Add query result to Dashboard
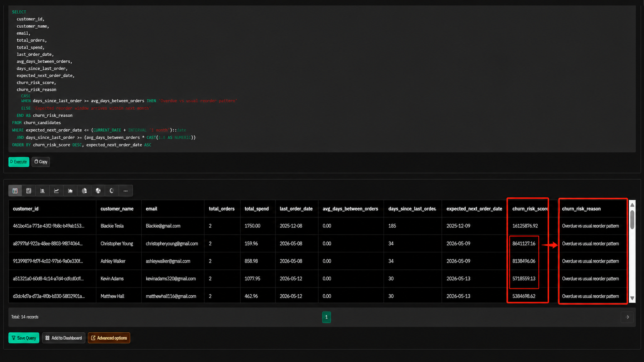 64,338
